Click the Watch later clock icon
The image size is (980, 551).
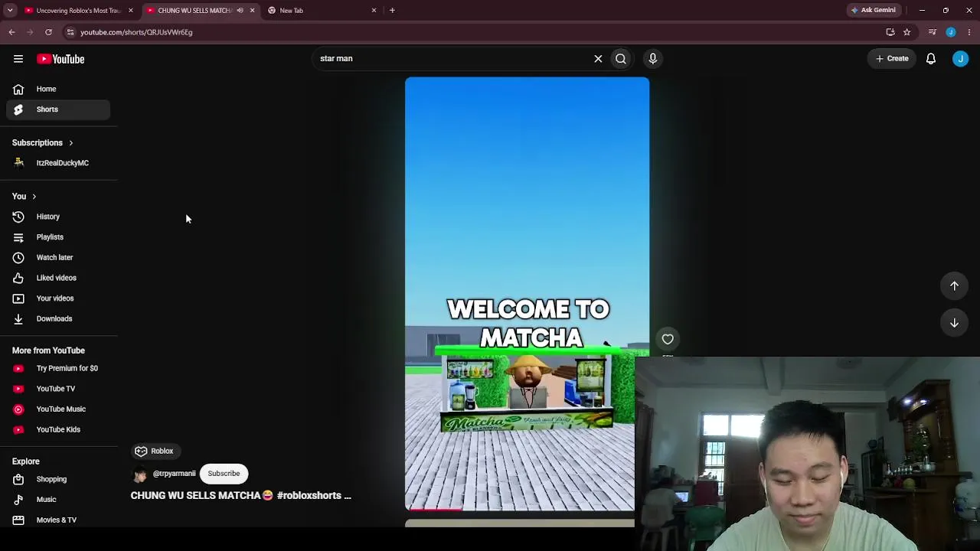click(x=18, y=258)
